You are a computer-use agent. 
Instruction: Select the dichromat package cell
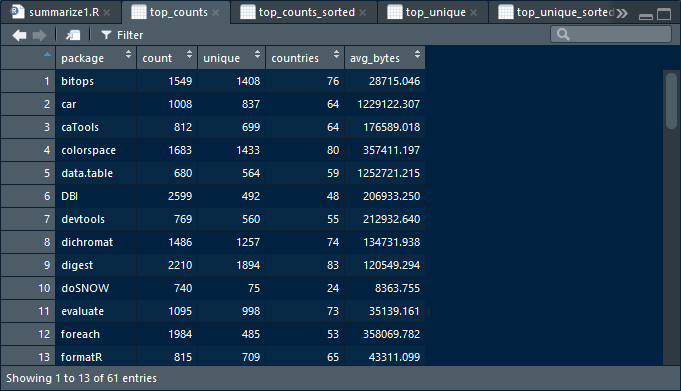click(96, 242)
